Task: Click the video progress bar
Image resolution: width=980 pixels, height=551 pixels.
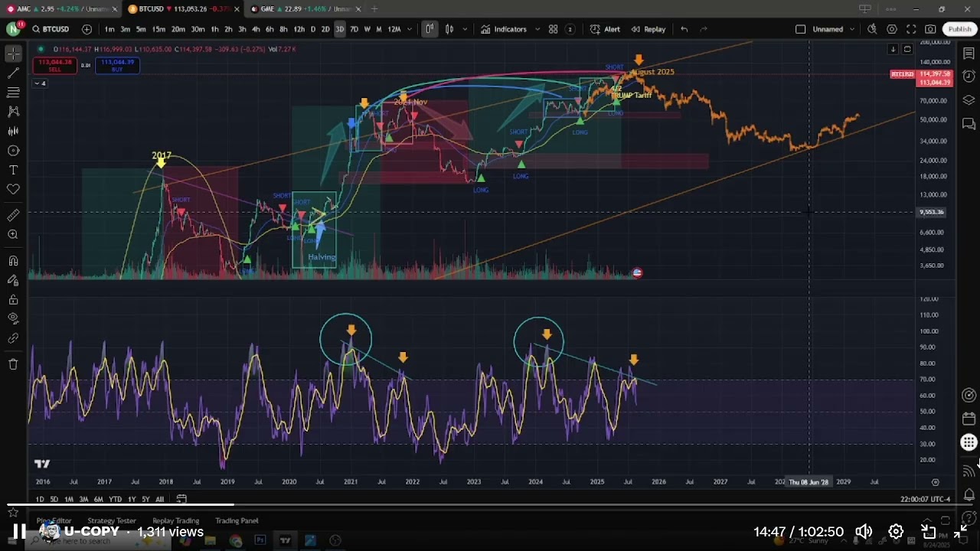Action: (x=490, y=505)
